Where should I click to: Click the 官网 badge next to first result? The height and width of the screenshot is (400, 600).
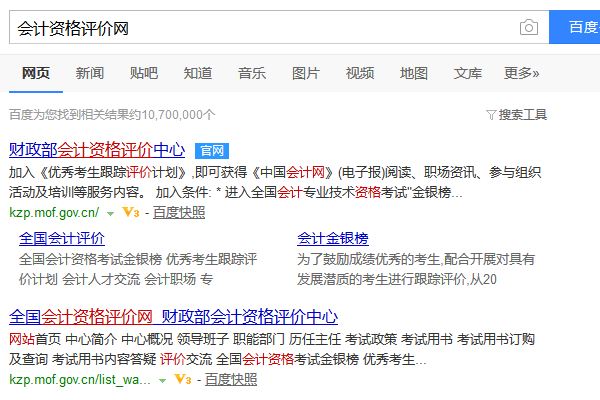coord(212,151)
